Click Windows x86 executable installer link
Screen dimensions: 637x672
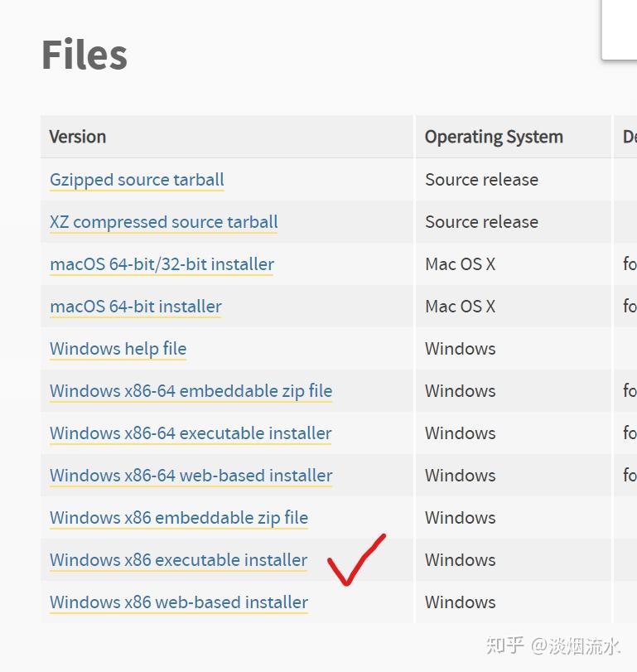(178, 560)
